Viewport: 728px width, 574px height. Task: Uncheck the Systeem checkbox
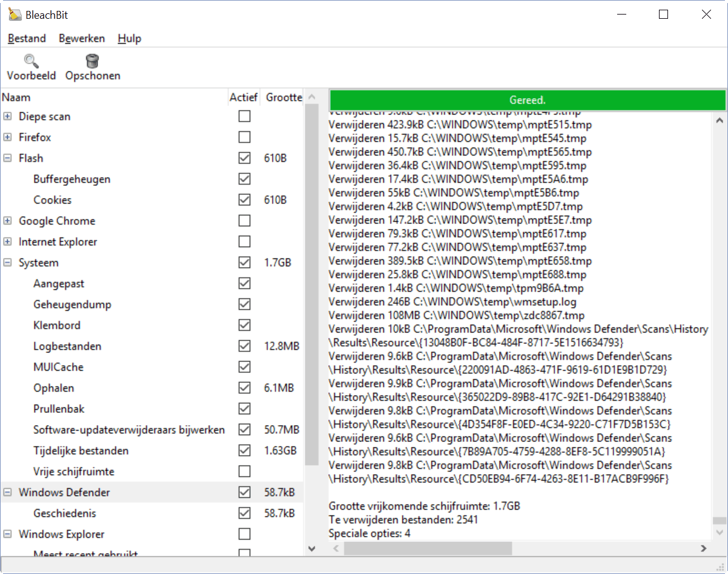[244, 263]
